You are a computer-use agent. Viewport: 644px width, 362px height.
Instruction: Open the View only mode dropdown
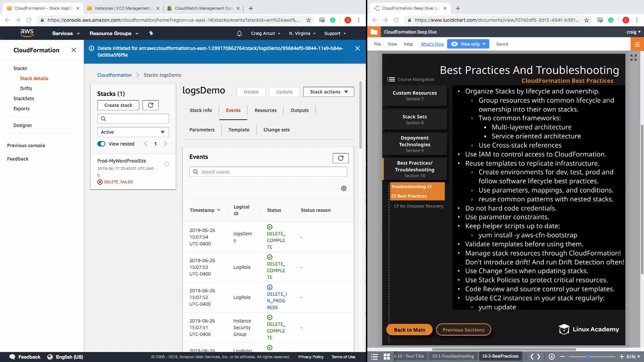click(x=468, y=44)
